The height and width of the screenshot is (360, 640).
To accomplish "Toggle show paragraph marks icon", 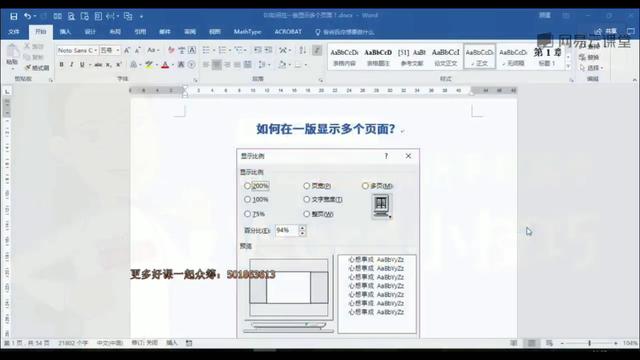I will click(x=317, y=50).
